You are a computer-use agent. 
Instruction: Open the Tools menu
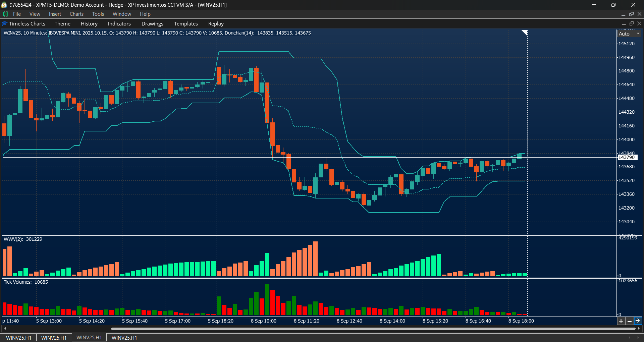(98, 14)
